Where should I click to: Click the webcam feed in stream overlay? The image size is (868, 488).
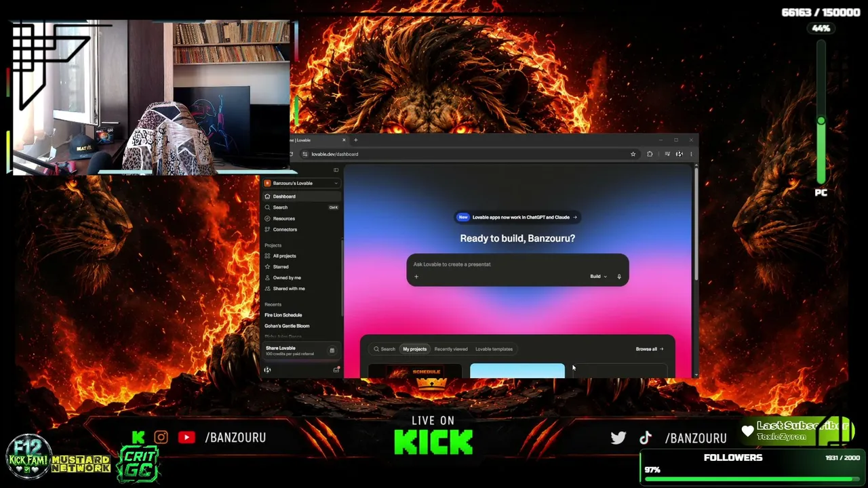pyautogui.click(x=151, y=98)
